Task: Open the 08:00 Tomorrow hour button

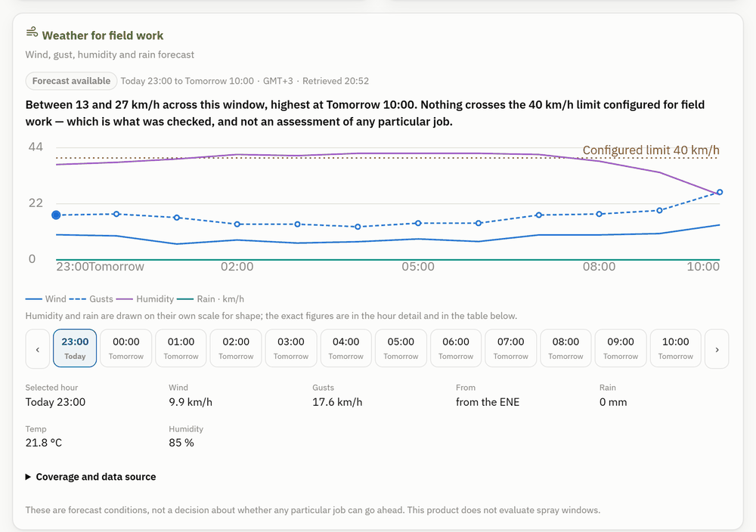Action: pos(565,348)
